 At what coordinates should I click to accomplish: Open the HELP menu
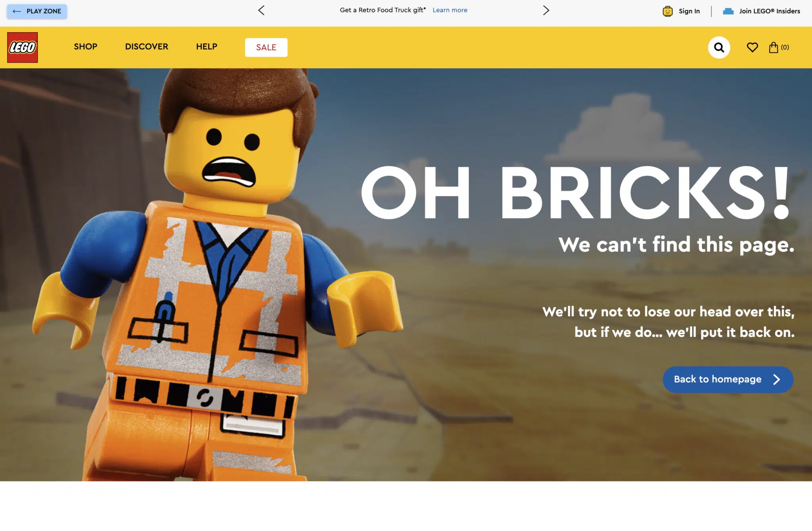[207, 47]
